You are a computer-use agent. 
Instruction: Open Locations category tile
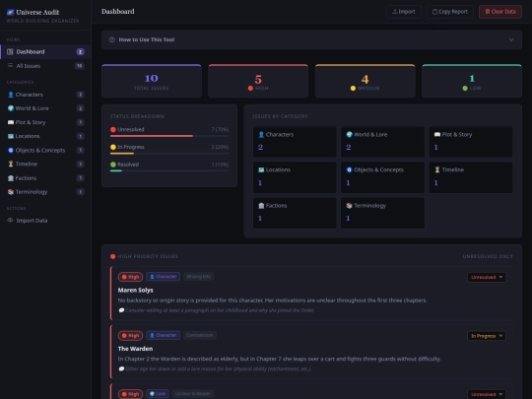[x=295, y=177]
